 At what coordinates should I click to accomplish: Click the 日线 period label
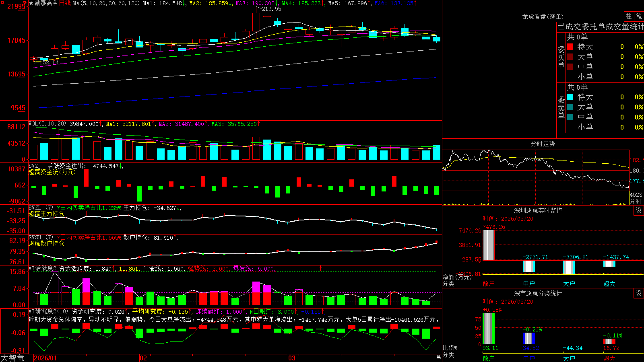tap(65, 3)
